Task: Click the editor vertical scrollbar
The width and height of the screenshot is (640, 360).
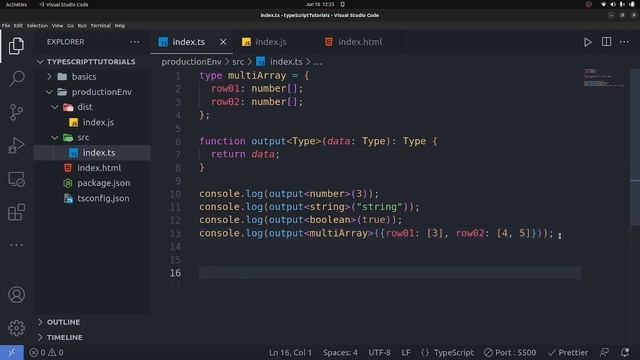Action: point(635,147)
